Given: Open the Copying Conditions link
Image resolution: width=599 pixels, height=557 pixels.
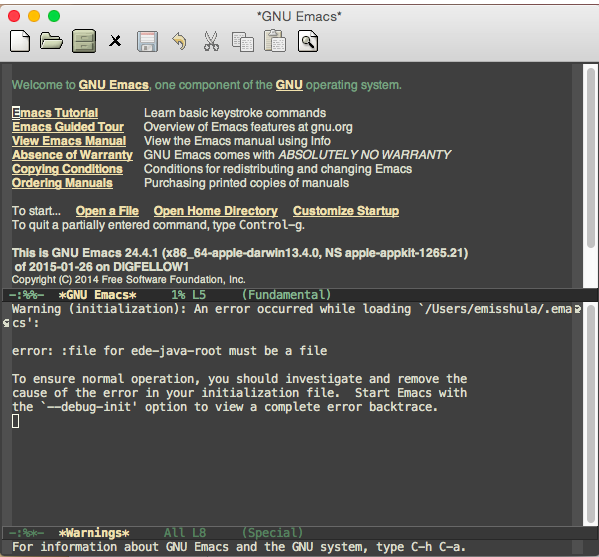Looking at the screenshot, I should click(x=67, y=169).
